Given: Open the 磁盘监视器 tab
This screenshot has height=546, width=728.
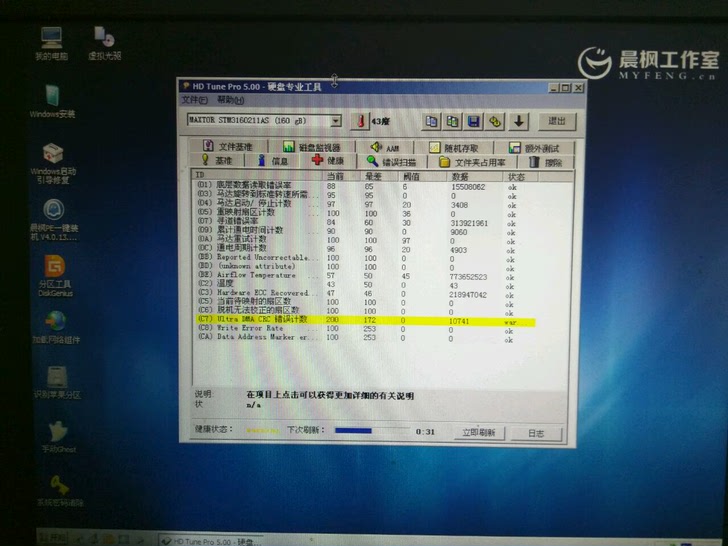Looking at the screenshot, I should (312, 147).
